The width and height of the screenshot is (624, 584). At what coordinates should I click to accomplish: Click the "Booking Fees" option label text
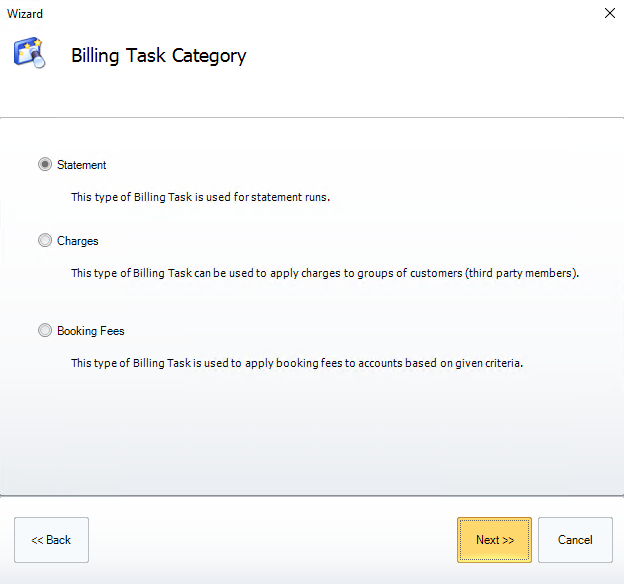coord(91,331)
